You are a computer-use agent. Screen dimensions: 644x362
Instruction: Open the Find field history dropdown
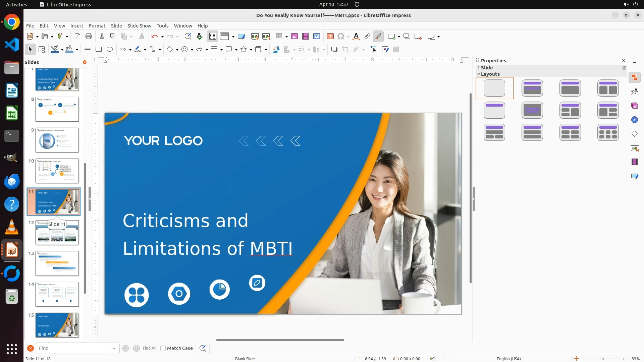(114, 348)
